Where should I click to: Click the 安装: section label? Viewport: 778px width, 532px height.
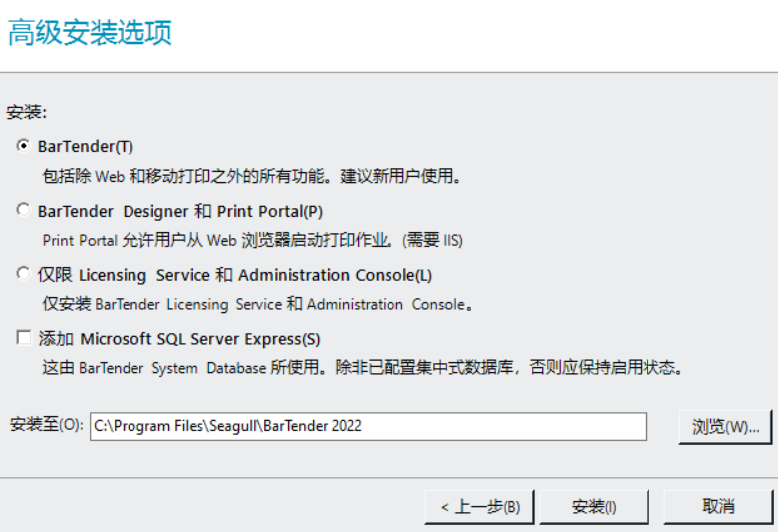pyautogui.click(x=27, y=111)
